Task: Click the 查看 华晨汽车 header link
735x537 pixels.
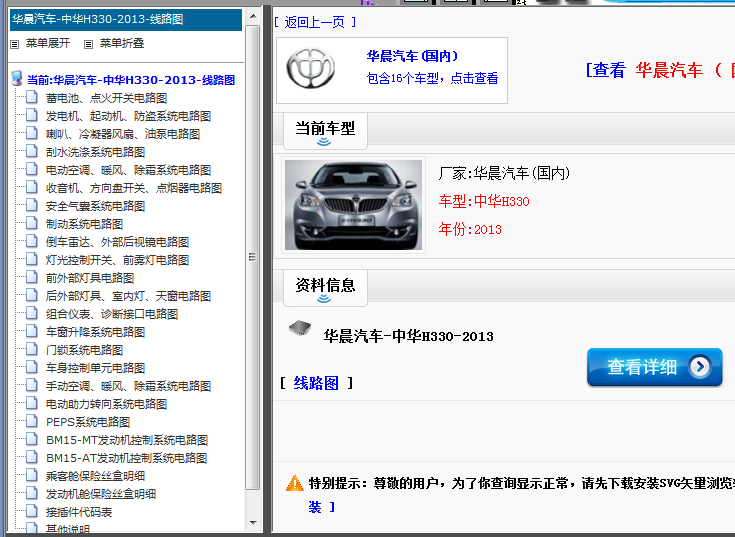Action: click(x=660, y=70)
